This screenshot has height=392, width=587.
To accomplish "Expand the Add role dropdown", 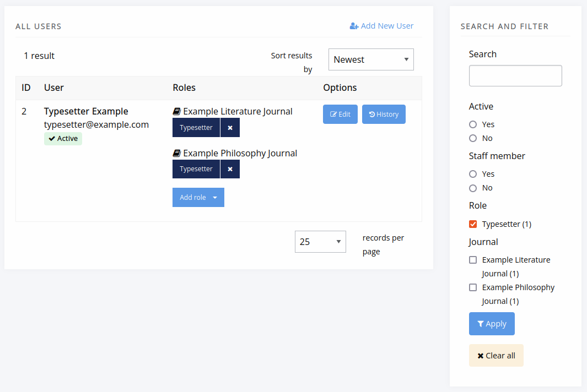I will click(198, 198).
